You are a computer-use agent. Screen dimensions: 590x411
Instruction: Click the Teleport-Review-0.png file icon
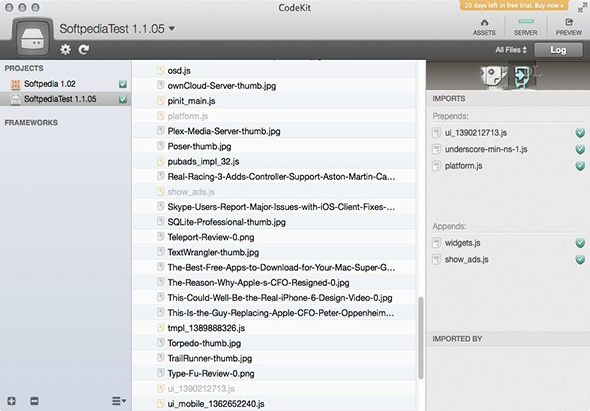pyautogui.click(x=161, y=237)
